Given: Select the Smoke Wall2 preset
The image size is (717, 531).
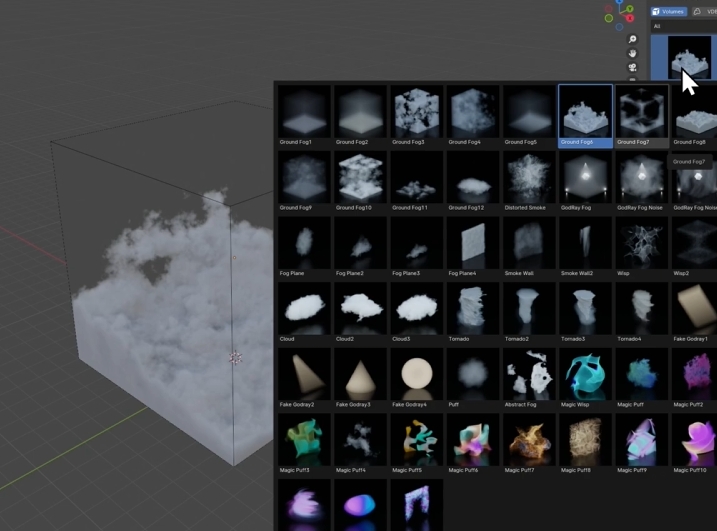Looking at the screenshot, I should tap(585, 247).
